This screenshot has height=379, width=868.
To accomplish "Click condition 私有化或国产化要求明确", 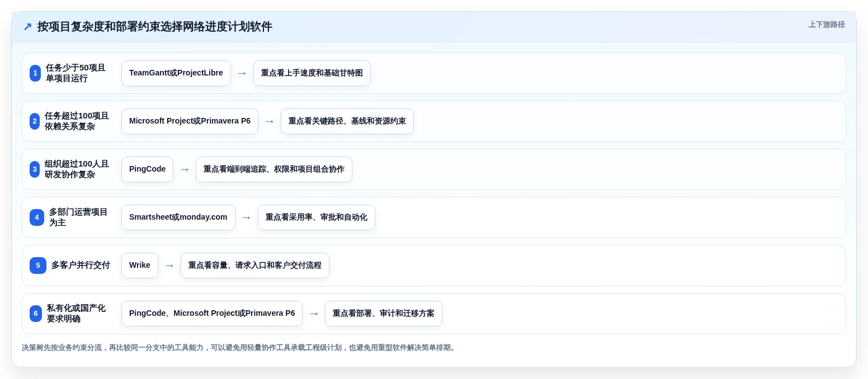I will 76,314.
